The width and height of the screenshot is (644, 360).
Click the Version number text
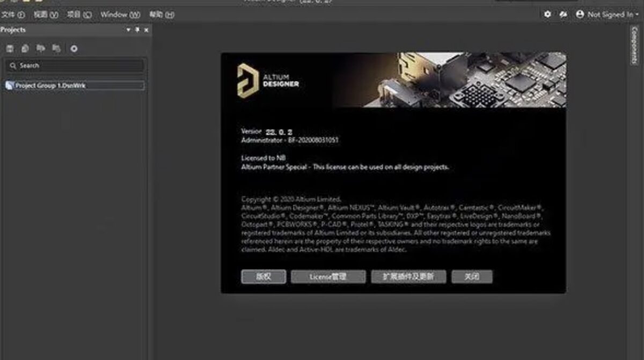coord(279,132)
